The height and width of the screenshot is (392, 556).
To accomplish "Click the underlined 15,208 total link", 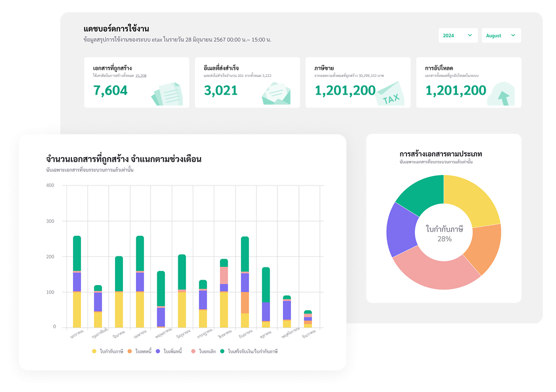I will click(141, 75).
